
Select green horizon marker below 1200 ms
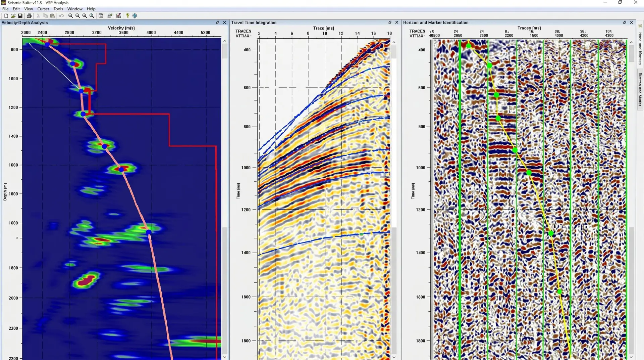551,233
